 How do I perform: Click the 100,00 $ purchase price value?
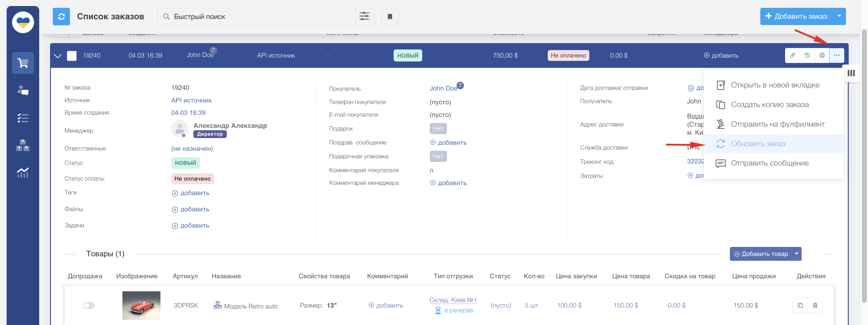pos(569,305)
